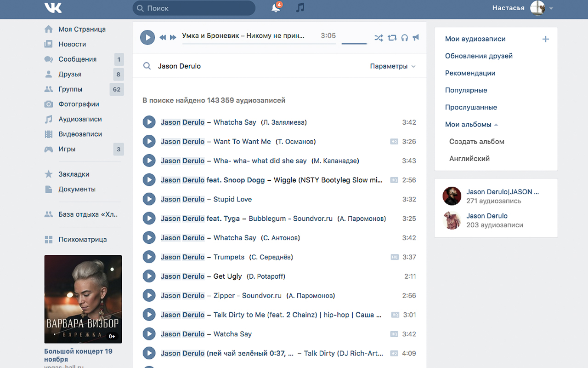Click the Bookmarks star icon in sidebar

[48, 174]
